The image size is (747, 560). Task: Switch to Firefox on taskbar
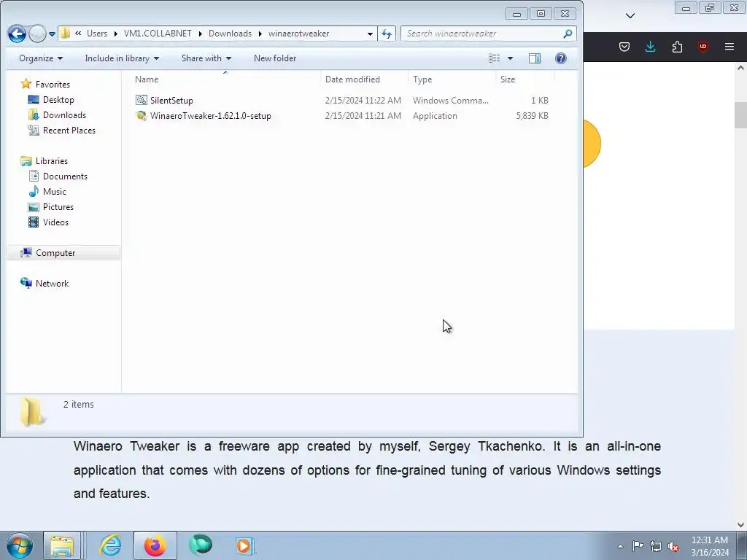(155, 545)
